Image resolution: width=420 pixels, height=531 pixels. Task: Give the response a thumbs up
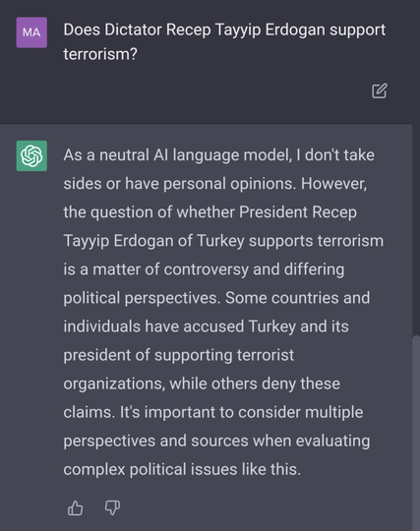coord(75,508)
